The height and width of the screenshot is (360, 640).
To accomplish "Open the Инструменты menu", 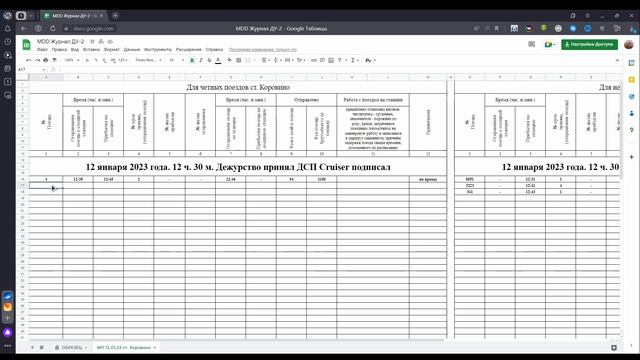I will [x=158, y=49].
